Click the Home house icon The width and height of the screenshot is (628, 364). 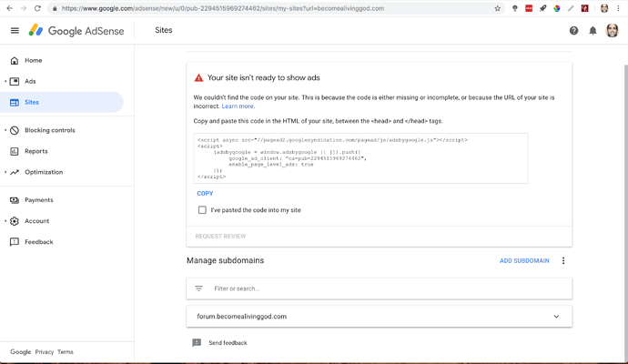[15, 60]
